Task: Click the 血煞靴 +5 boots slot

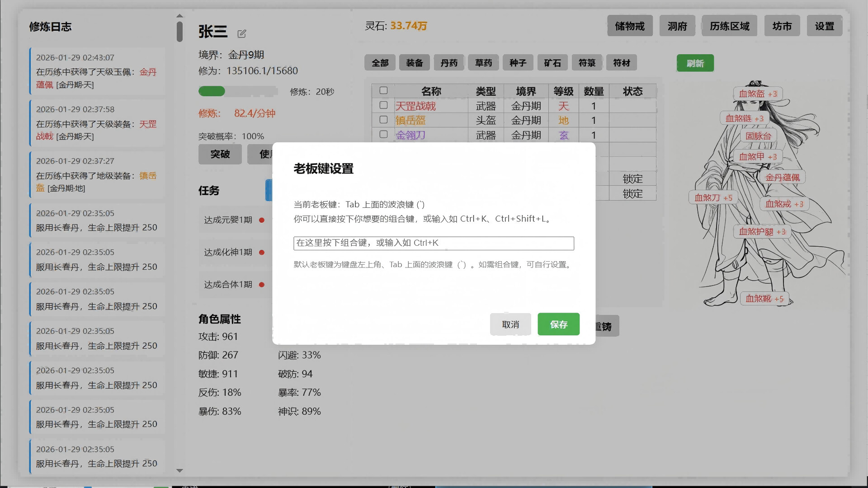Action: pyautogui.click(x=764, y=299)
